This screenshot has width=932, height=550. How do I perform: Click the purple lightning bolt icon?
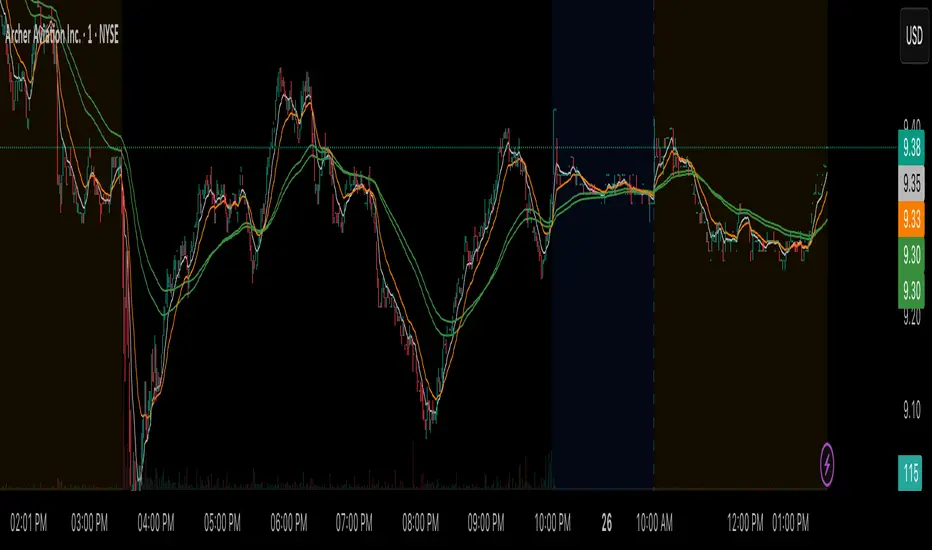coord(827,464)
